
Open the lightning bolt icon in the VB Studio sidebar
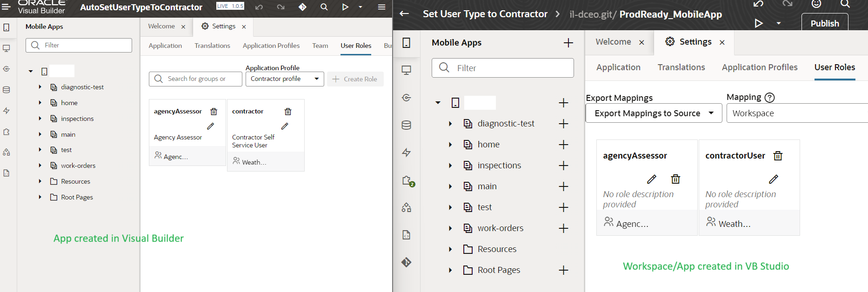coord(406,153)
